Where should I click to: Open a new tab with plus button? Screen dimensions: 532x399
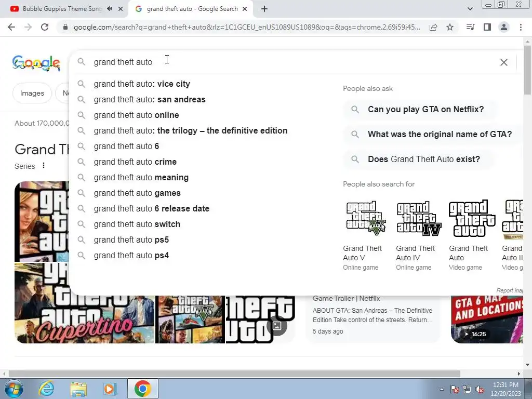point(264,9)
